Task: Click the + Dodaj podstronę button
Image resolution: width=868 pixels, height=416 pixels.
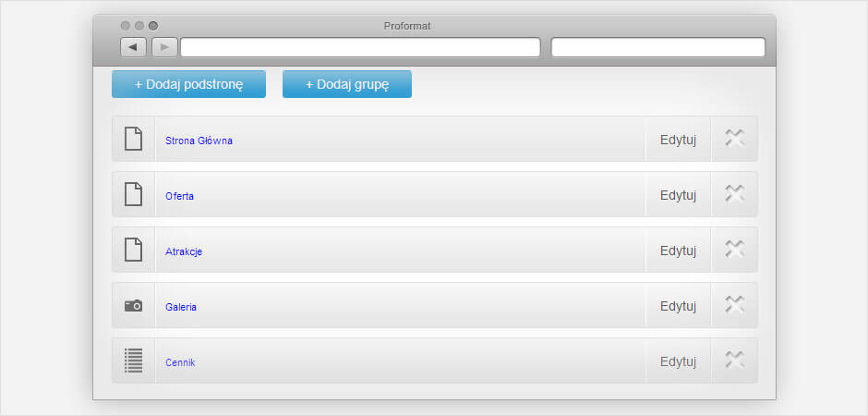Action: pos(188,84)
